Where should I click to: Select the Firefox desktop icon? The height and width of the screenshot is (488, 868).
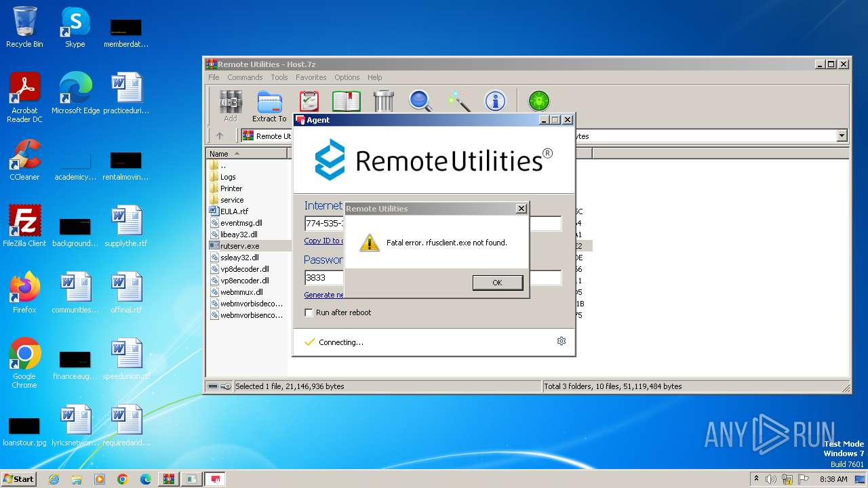(x=24, y=293)
